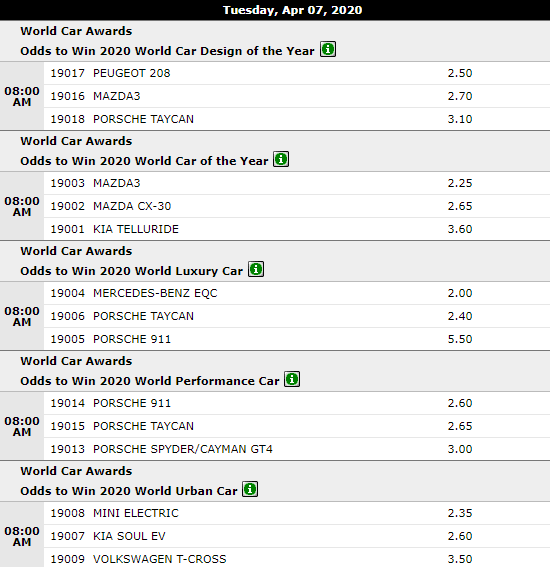Select 3.00 odds for Porsche Spyder/Cayman GT4

click(460, 449)
